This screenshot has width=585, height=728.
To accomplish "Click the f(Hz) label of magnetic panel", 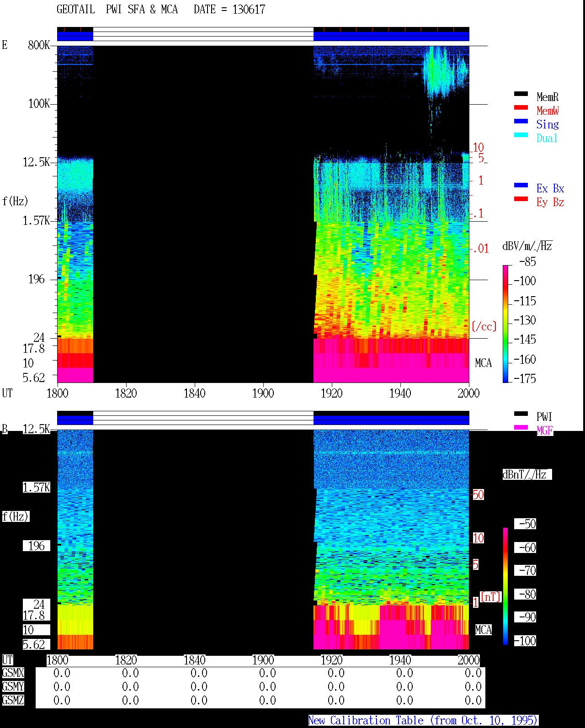I will point(15,516).
